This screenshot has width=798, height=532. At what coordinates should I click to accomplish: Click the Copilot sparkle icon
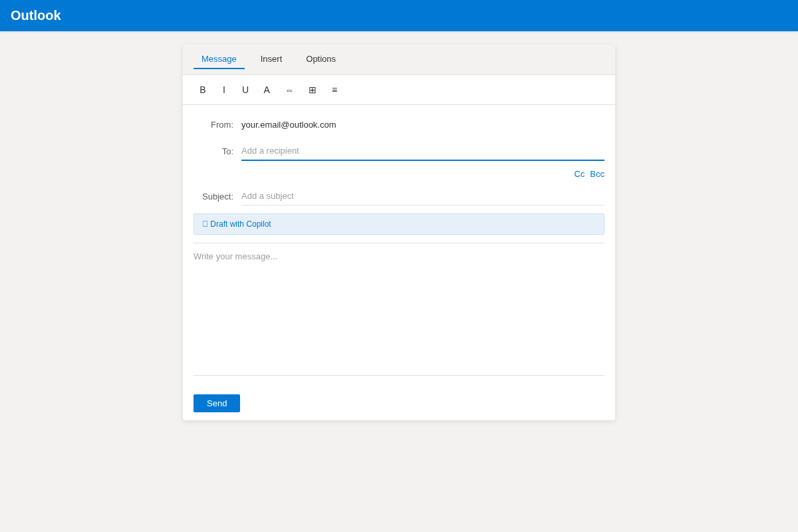click(205, 223)
